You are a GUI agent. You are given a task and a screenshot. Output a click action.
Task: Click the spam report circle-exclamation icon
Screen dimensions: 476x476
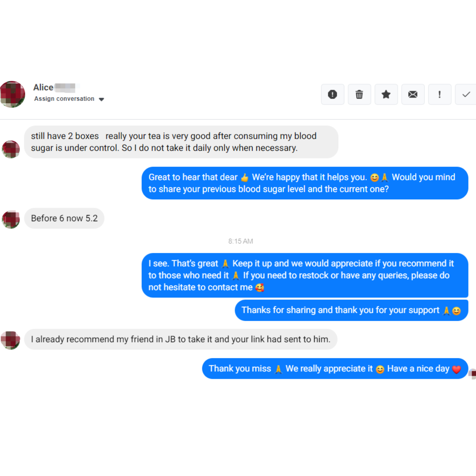click(x=333, y=94)
